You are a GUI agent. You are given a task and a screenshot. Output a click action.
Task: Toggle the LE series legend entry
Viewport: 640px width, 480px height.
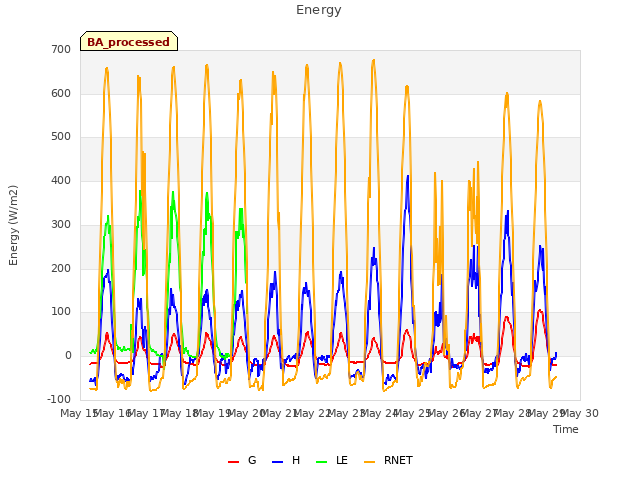pos(332,460)
